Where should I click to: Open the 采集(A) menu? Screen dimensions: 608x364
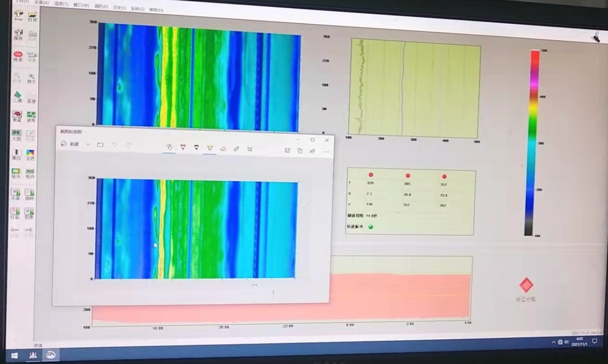(42, 3)
